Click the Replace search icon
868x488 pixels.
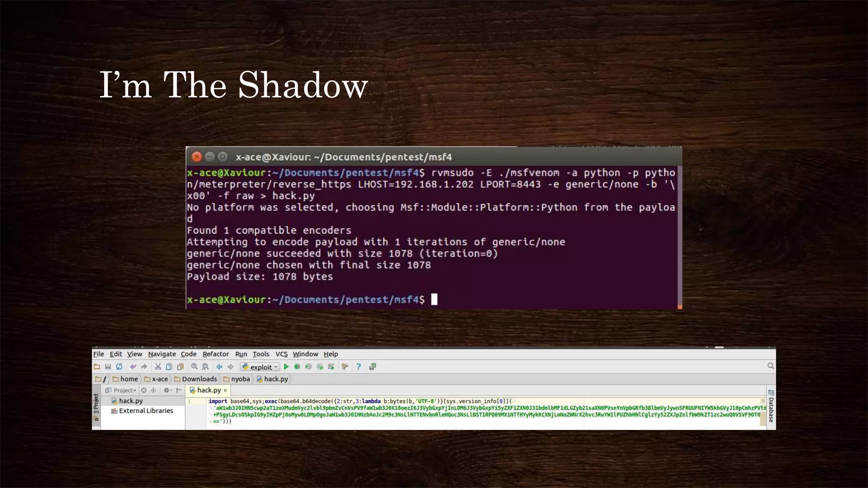tap(206, 367)
